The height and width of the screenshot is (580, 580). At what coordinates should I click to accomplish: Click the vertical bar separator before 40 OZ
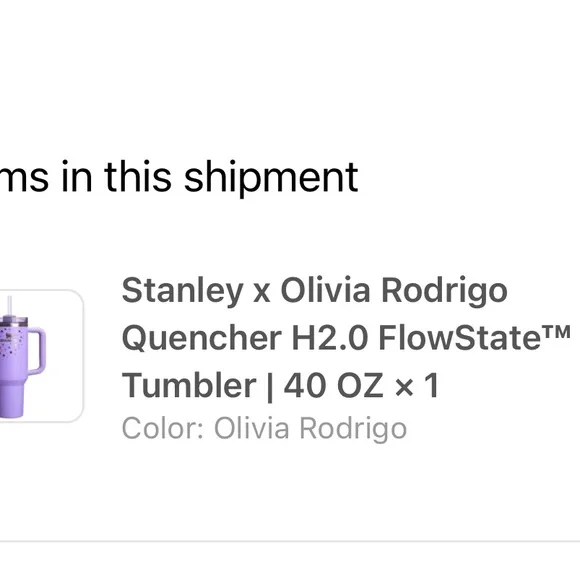click(x=270, y=387)
